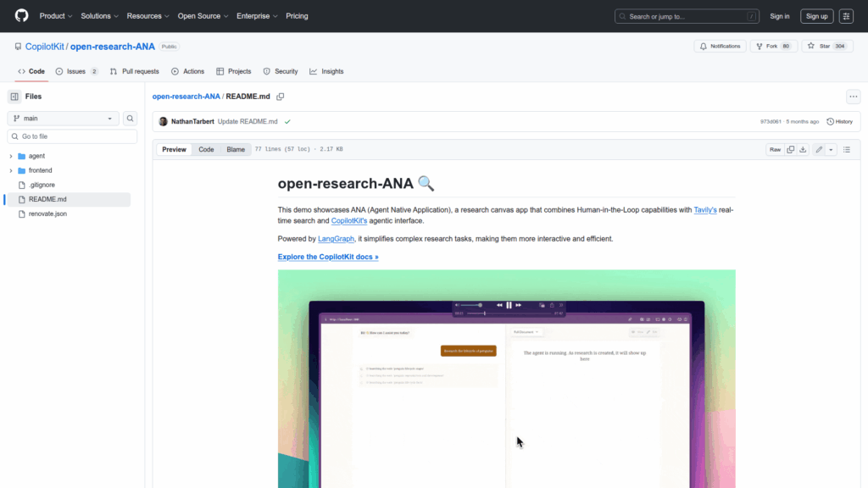This screenshot has width=868, height=488.
Task: Go to the GitHub homepage logo
Action: (x=21, y=16)
